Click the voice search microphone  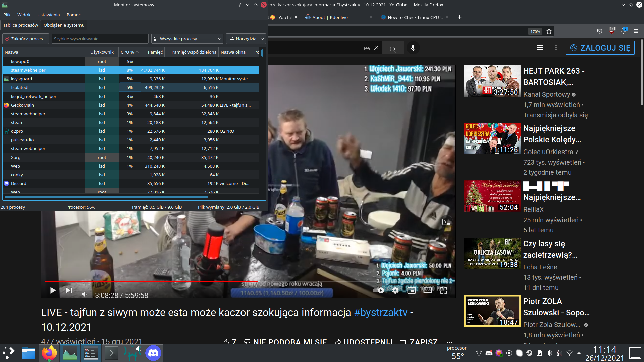(x=413, y=48)
